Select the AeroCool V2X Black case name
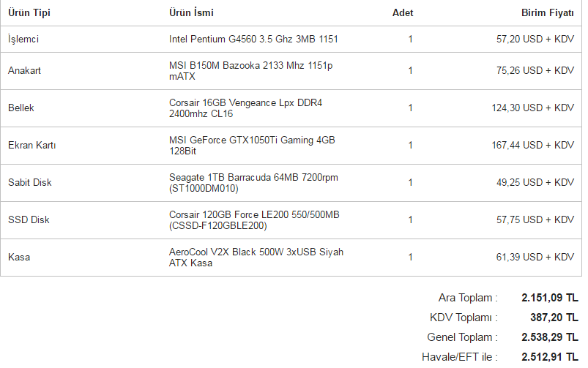This screenshot has height=368, width=588. pyautogui.click(x=256, y=258)
